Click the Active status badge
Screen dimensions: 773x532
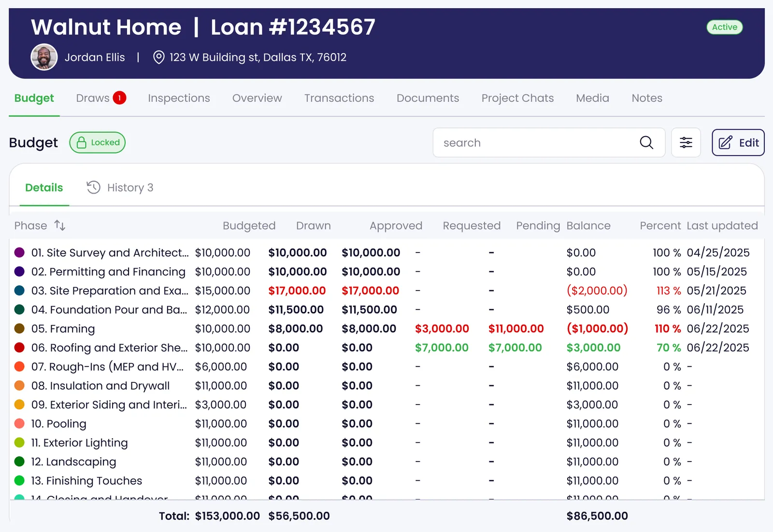click(725, 27)
